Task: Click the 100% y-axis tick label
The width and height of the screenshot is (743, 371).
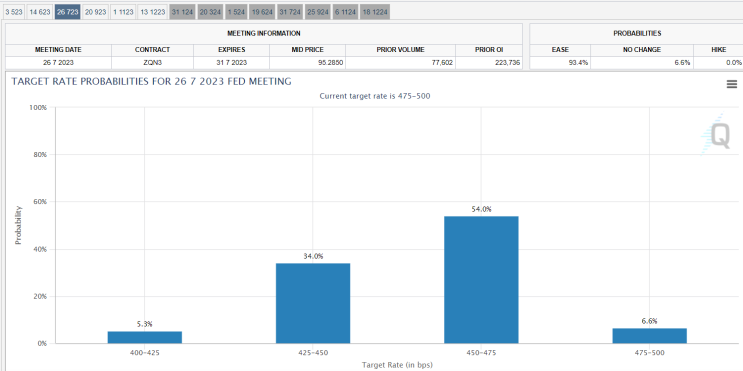Action: point(38,108)
